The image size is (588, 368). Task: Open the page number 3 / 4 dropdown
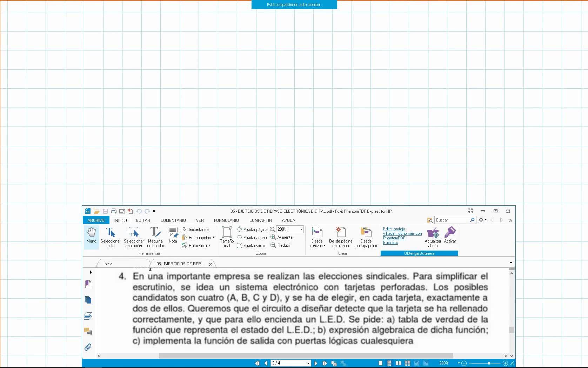(x=309, y=363)
